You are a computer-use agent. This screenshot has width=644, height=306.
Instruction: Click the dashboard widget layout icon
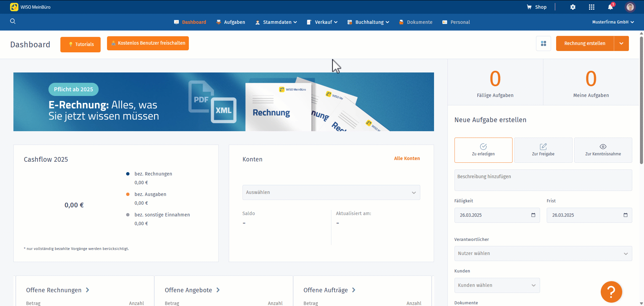pyautogui.click(x=543, y=44)
